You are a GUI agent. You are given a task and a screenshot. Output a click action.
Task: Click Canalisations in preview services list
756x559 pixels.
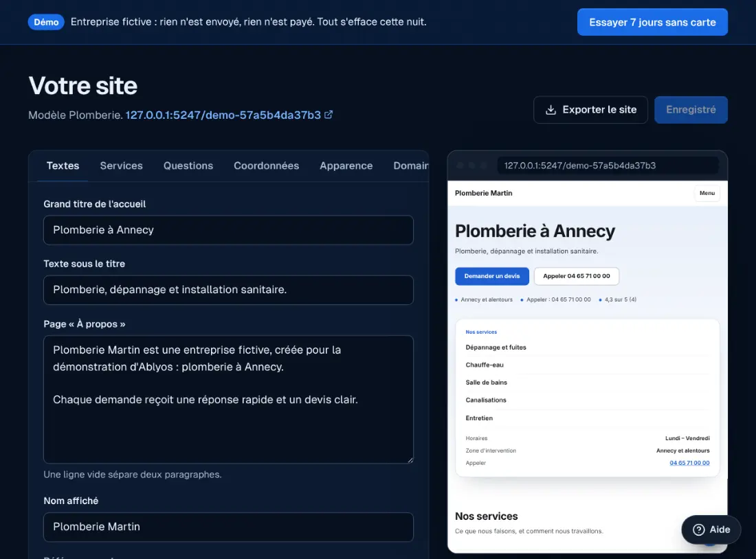click(x=485, y=400)
